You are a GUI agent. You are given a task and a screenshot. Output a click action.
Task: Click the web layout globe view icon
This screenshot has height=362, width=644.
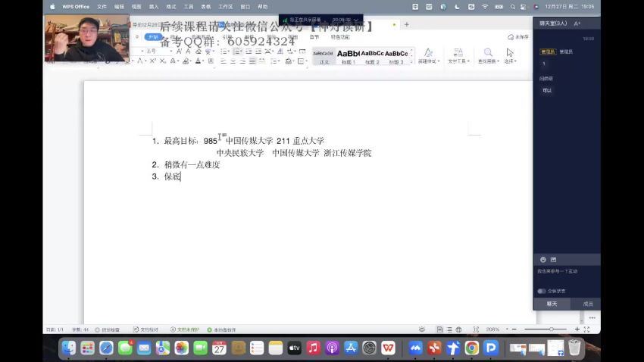point(459,329)
